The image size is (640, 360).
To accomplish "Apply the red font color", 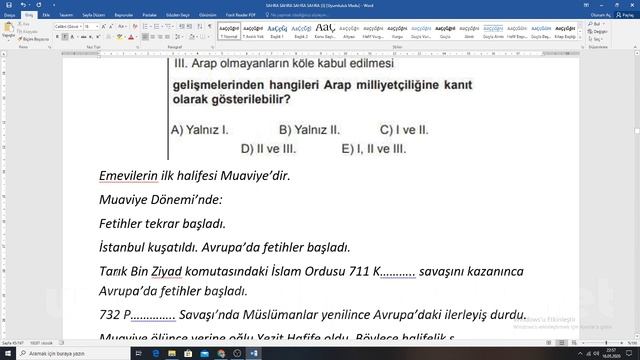I will click(x=131, y=37).
